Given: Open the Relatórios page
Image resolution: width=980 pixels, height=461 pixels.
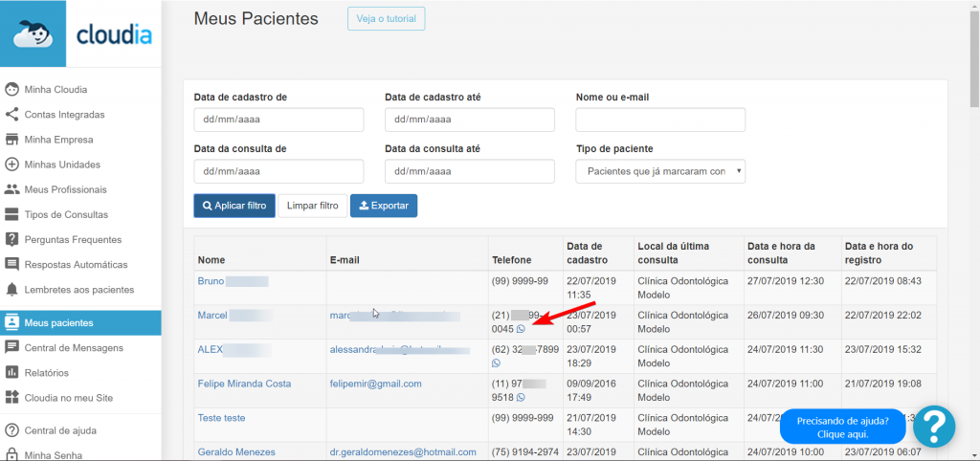Looking at the screenshot, I should (x=46, y=372).
